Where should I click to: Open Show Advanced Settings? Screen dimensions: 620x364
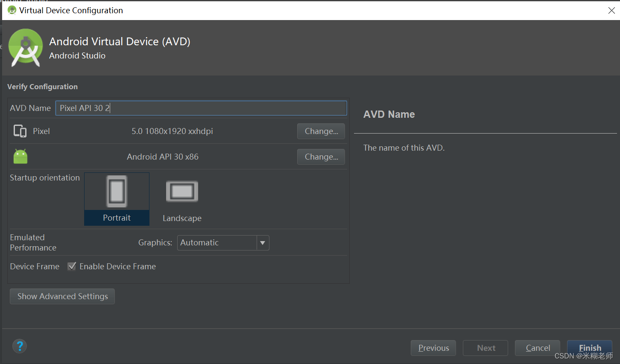pos(62,296)
